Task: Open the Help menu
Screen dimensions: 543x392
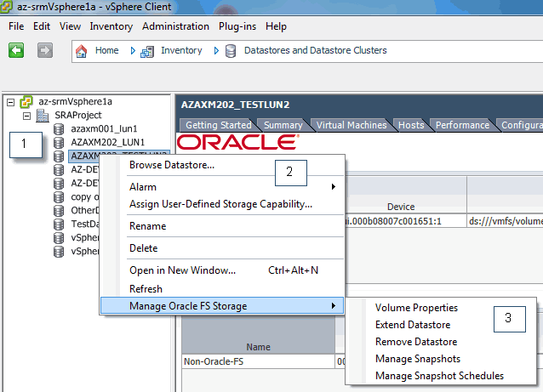Action: tap(276, 26)
